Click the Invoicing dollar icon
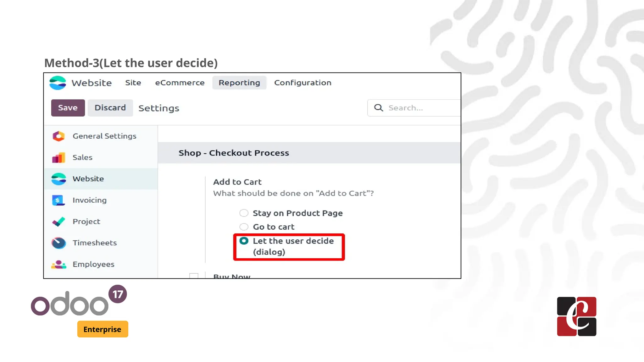Viewport: 644px width, 362px height. tap(58, 200)
